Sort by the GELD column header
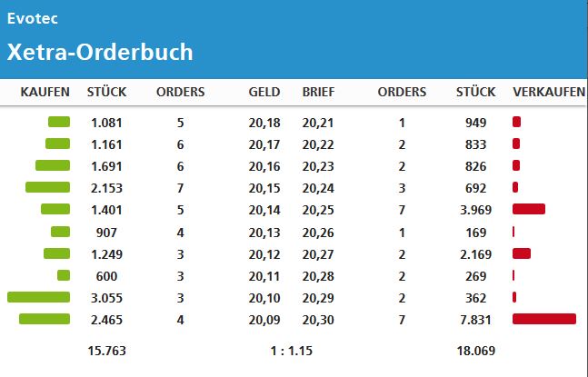588x377 pixels. [264, 92]
